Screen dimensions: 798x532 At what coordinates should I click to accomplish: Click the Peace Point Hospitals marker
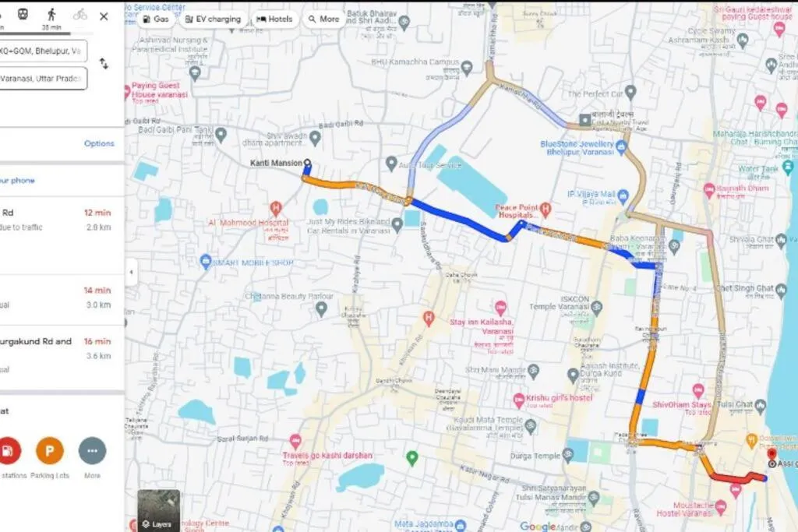(x=546, y=208)
